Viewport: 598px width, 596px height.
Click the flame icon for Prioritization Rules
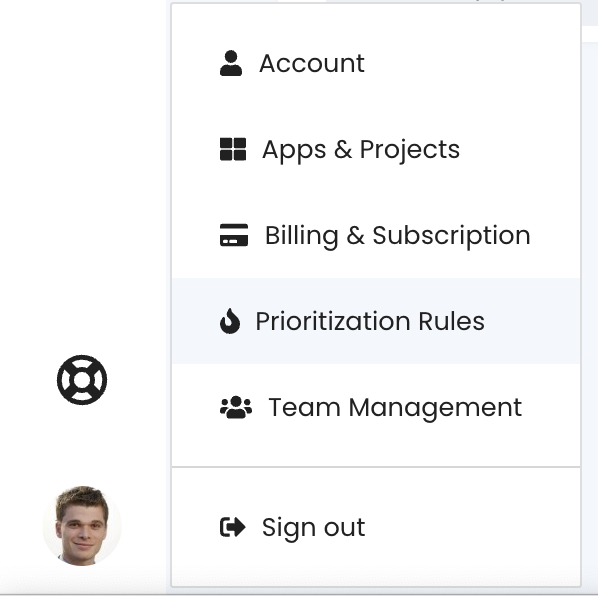pos(230,321)
